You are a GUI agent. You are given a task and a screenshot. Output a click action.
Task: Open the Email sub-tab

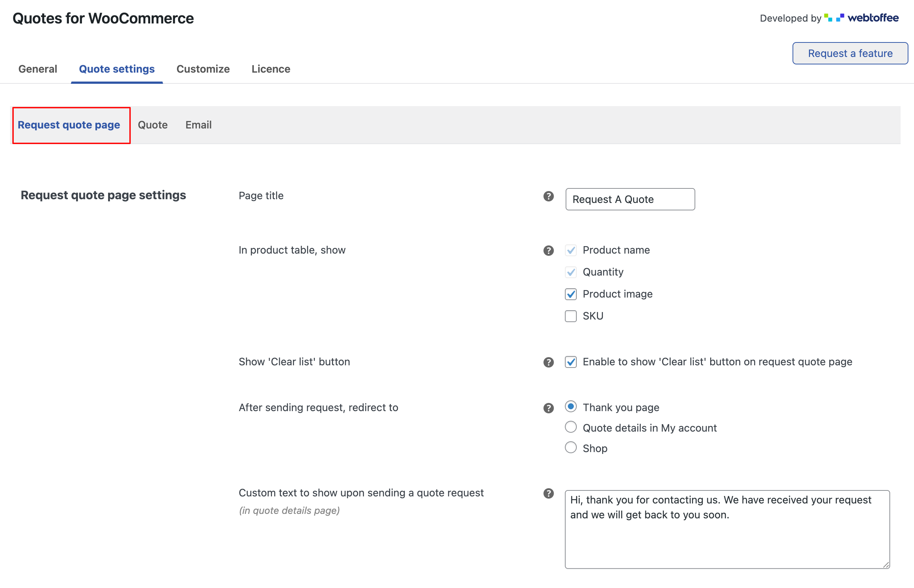coord(199,125)
